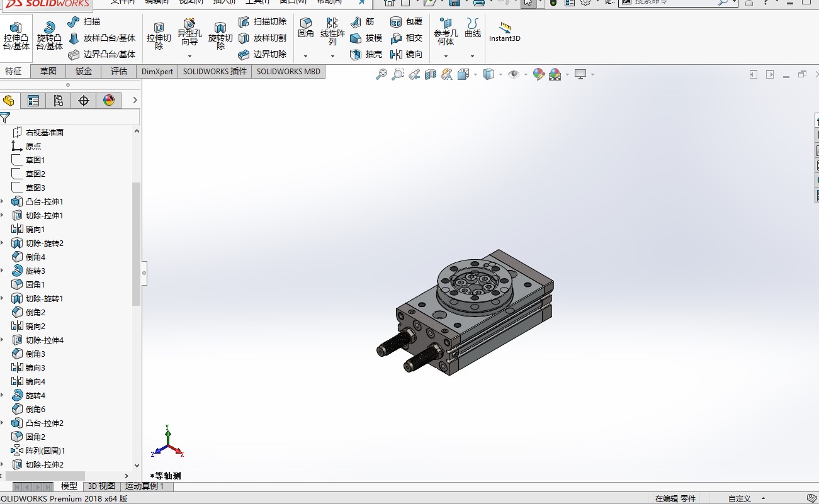Click the Wrap (包覆) tool
Image resolution: width=819 pixels, height=504 pixels.
coord(406,21)
